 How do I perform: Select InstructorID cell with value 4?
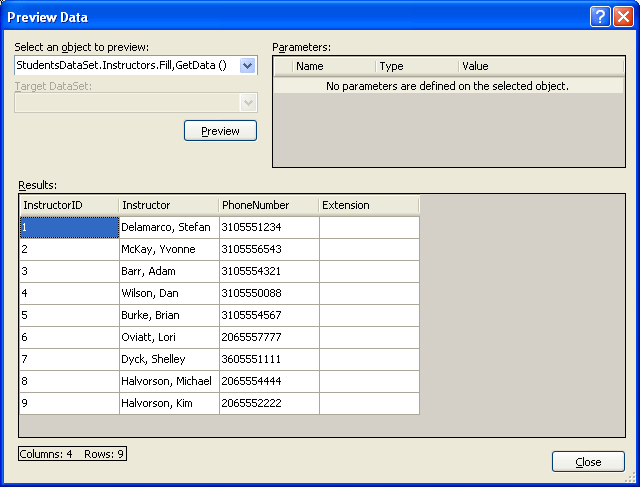click(69, 293)
